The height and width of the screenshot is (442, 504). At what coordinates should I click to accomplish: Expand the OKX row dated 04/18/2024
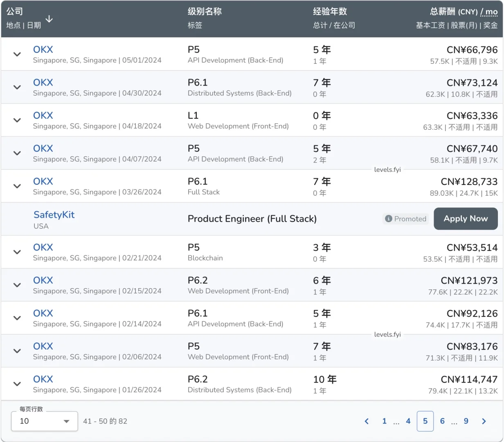click(17, 120)
